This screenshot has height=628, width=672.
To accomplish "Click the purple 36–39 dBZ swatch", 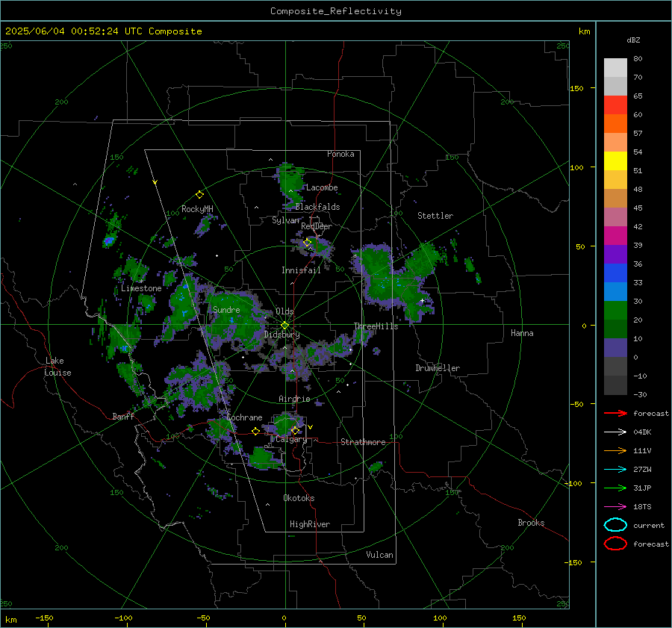I will pyautogui.click(x=615, y=254).
